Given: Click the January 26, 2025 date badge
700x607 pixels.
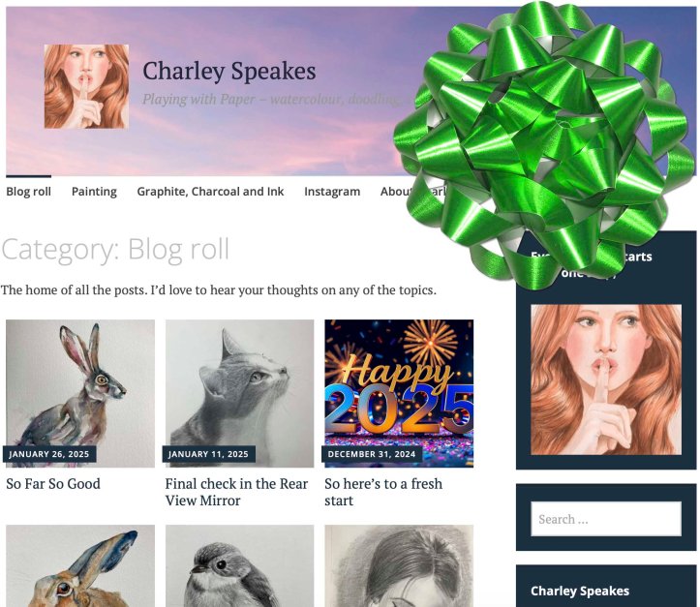Looking at the screenshot, I should (49, 454).
